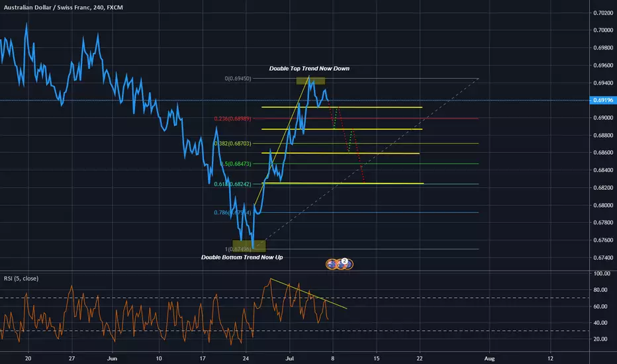Viewport: 617px width, 364px height.
Task: Click the 0.69000 price axis label
Action: point(603,118)
